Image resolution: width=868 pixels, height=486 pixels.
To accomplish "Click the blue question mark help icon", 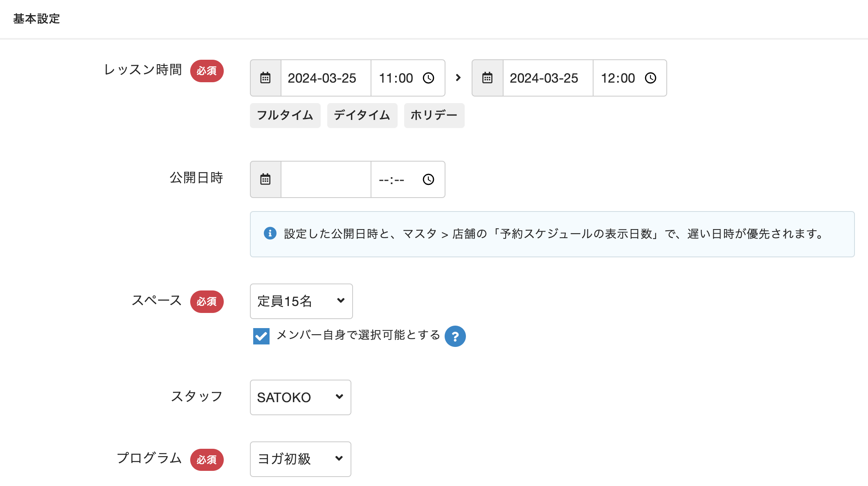I will tap(455, 336).
